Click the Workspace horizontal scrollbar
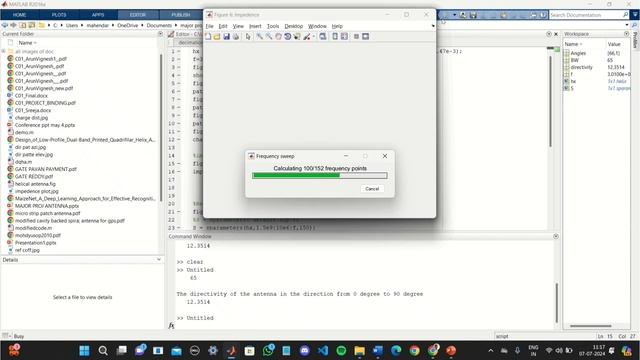 (591, 326)
